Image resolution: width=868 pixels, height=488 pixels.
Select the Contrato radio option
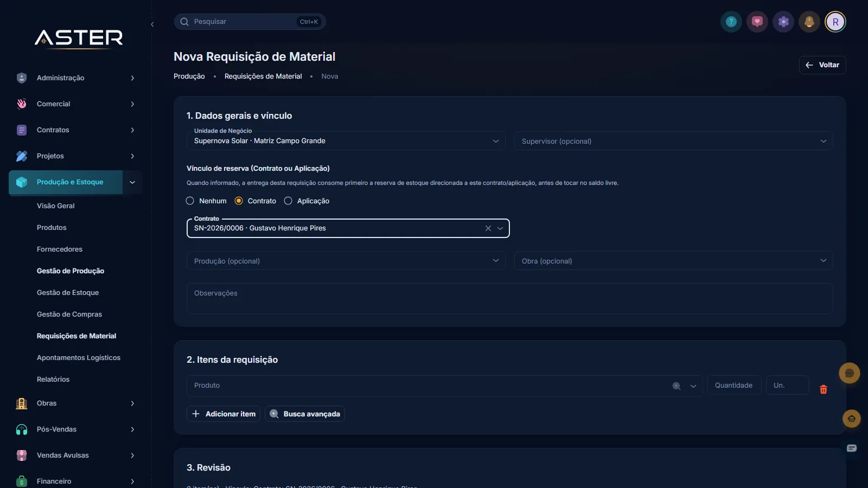tap(239, 201)
